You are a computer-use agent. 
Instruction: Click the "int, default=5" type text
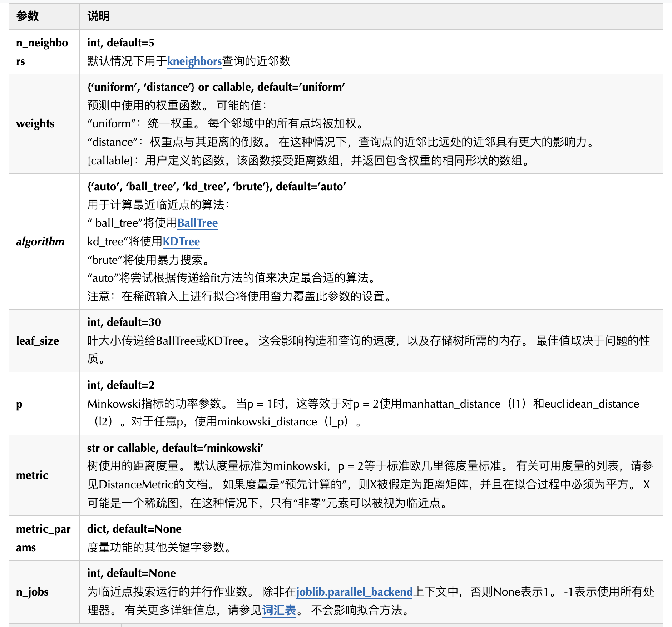tap(120, 43)
